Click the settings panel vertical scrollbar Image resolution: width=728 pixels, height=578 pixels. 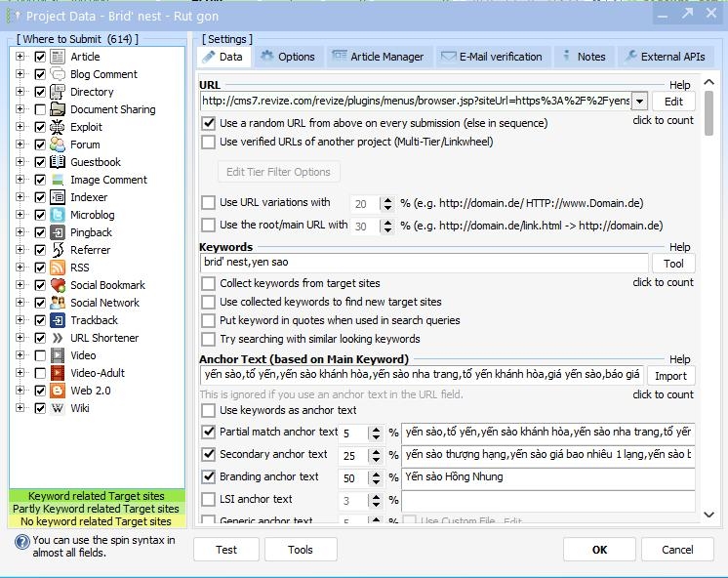pos(708,293)
